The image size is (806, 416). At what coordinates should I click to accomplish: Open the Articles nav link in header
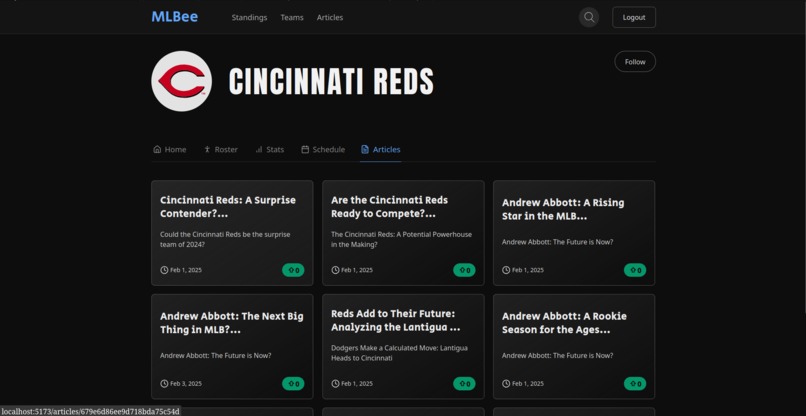pos(329,17)
